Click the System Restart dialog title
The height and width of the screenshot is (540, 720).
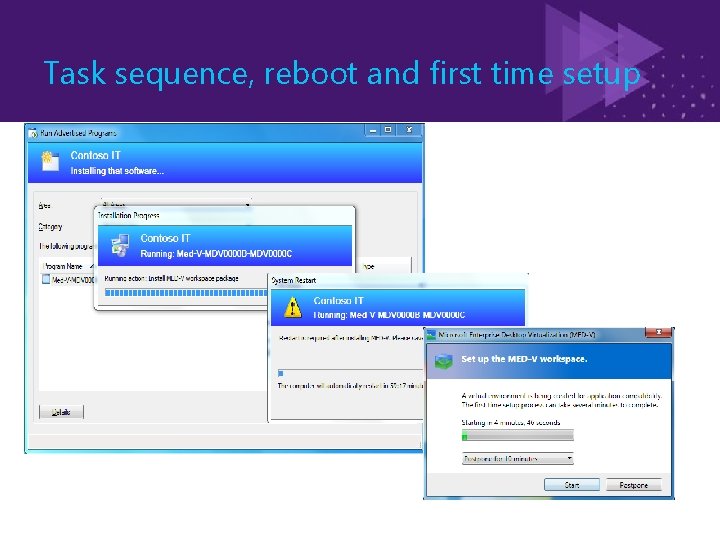click(293, 280)
